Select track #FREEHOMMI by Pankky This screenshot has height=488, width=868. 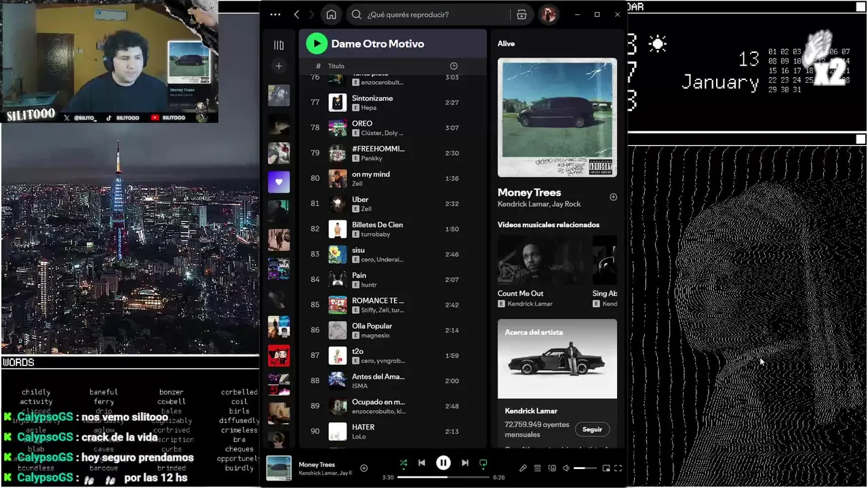click(x=393, y=153)
